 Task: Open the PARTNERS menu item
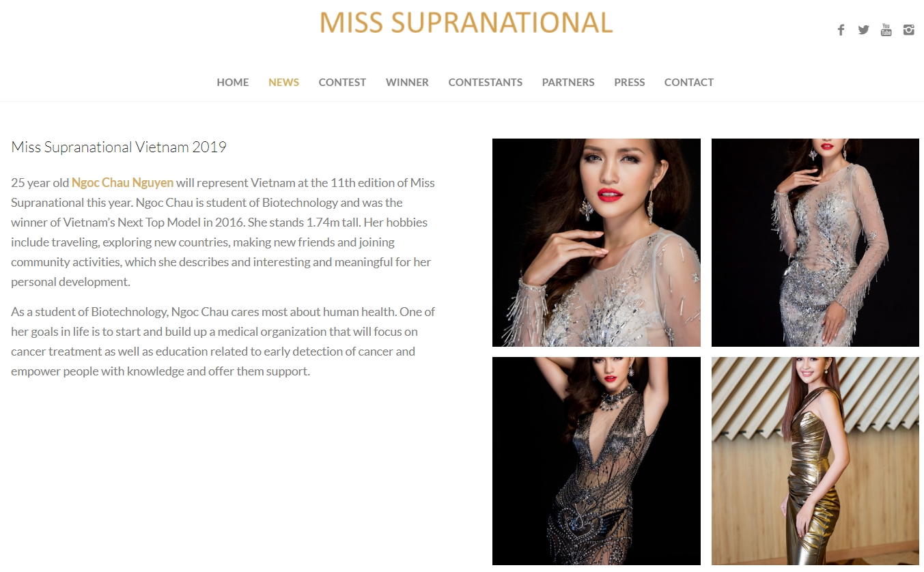coord(568,82)
